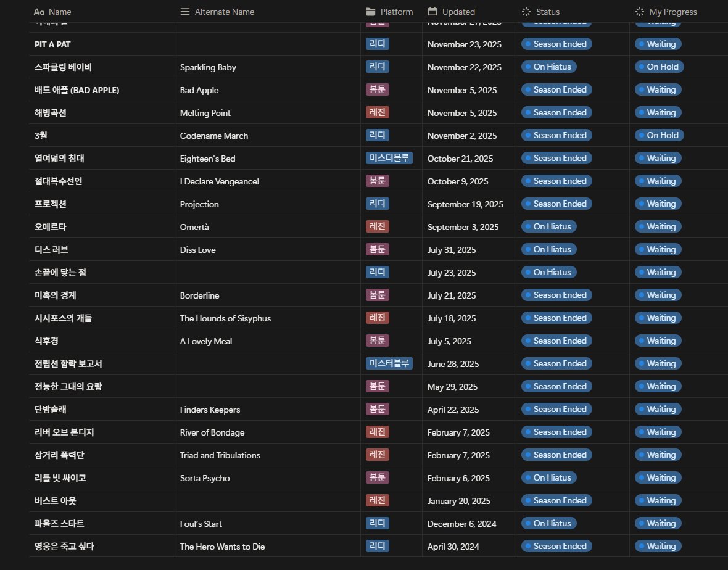The width and height of the screenshot is (728, 570).
Task: Open the 미스터블루 tag for 전립선 함락 보고서
Action: (389, 363)
